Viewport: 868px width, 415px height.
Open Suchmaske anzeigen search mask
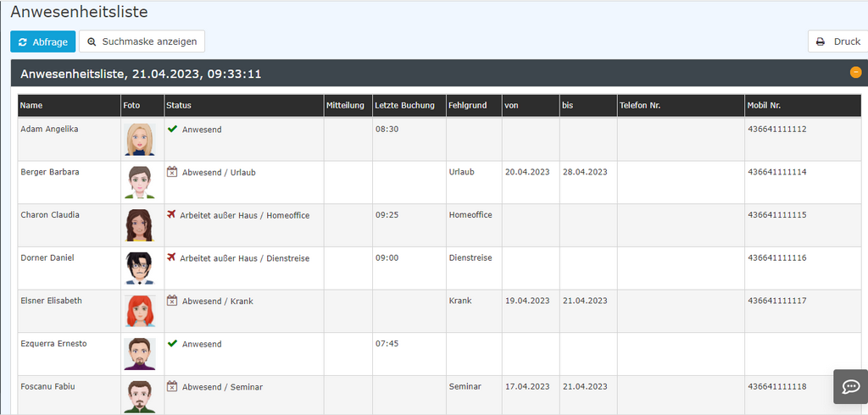click(142, 41)
